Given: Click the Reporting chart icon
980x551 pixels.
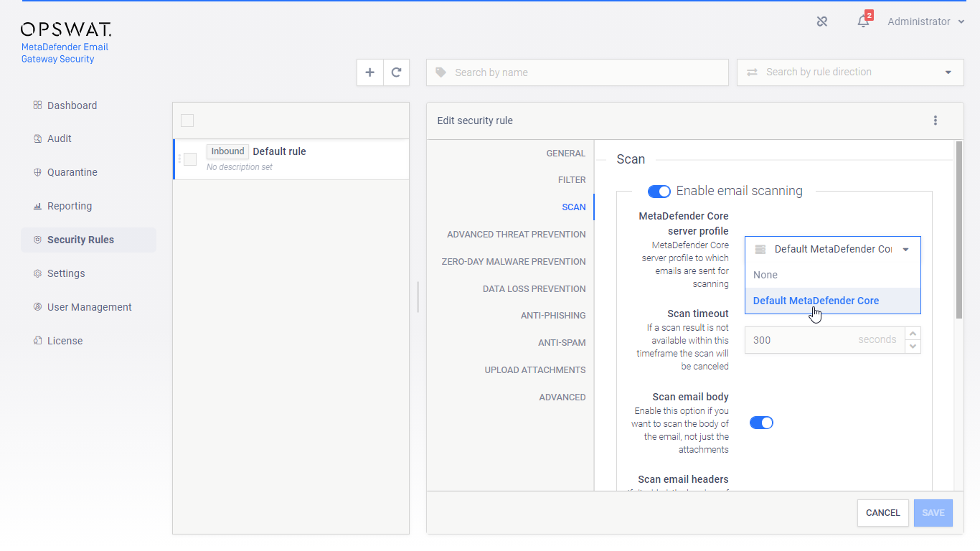Looking at the screenshot, I should click(x=37, y=206).
